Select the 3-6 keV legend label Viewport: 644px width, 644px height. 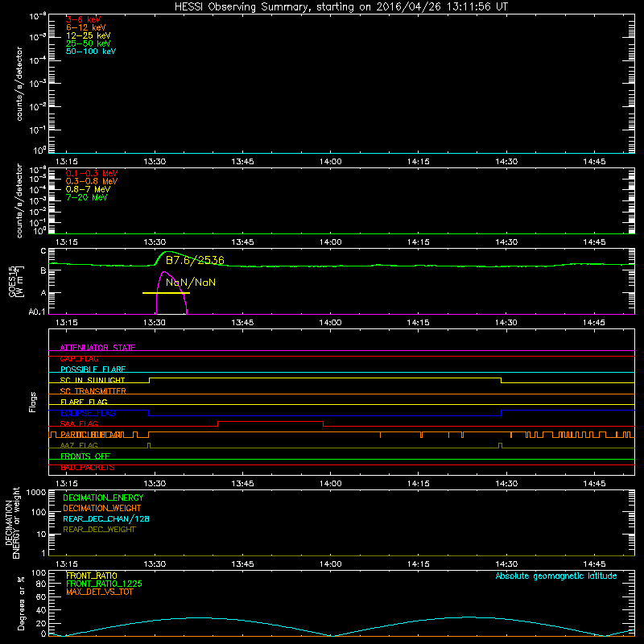[x=84, y=19]
